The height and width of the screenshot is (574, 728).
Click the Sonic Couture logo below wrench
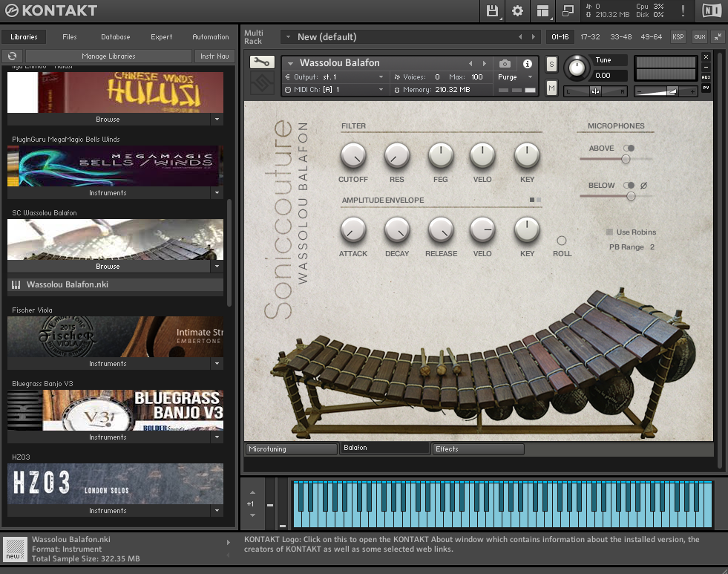pos(262,84)
